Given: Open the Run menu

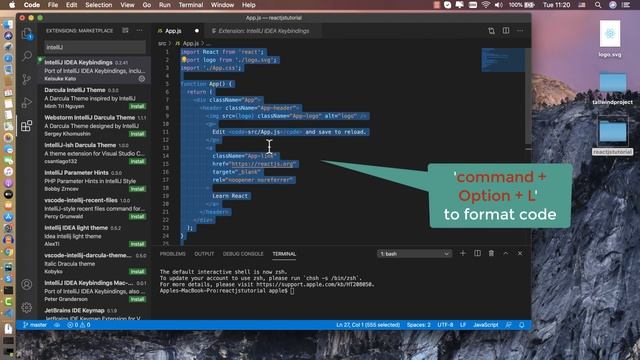Looking at the screenshot, I should (x=164, y=5).
